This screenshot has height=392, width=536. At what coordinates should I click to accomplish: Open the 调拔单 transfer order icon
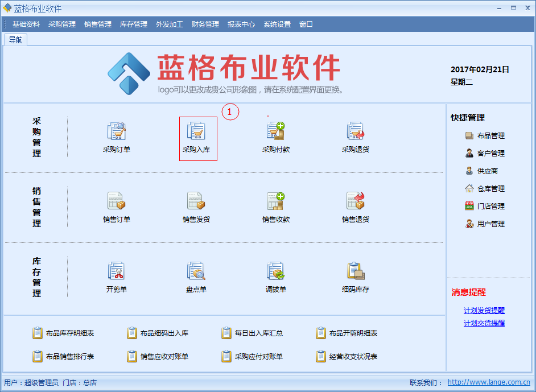click(x=276, y=271)
